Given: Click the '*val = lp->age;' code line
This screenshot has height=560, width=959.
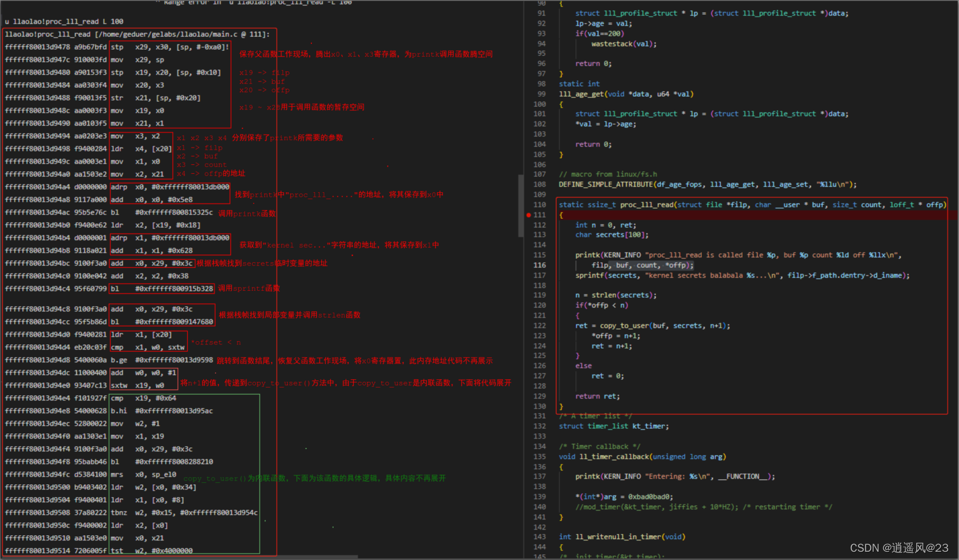Looking at the screenshot, I should pyautogui.click(x=605, y=124).
